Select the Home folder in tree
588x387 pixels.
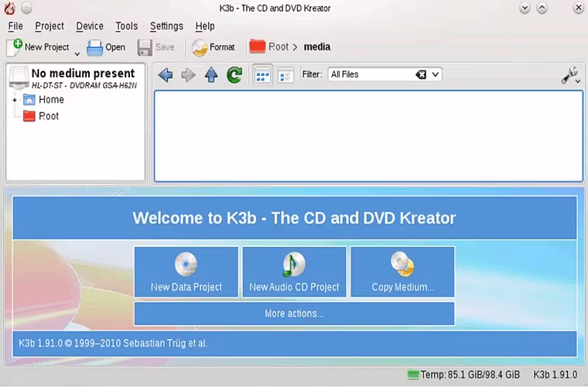tap(43, 99)
